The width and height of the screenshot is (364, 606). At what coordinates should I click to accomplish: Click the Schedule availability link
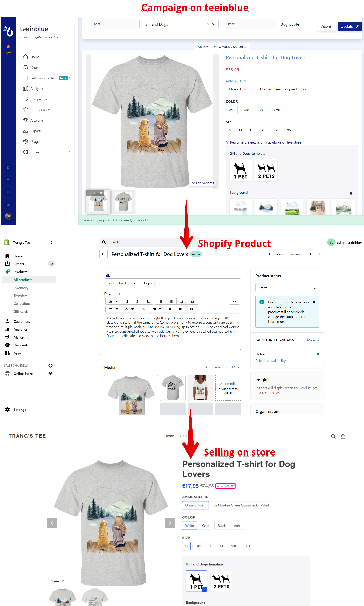[270, 361]
